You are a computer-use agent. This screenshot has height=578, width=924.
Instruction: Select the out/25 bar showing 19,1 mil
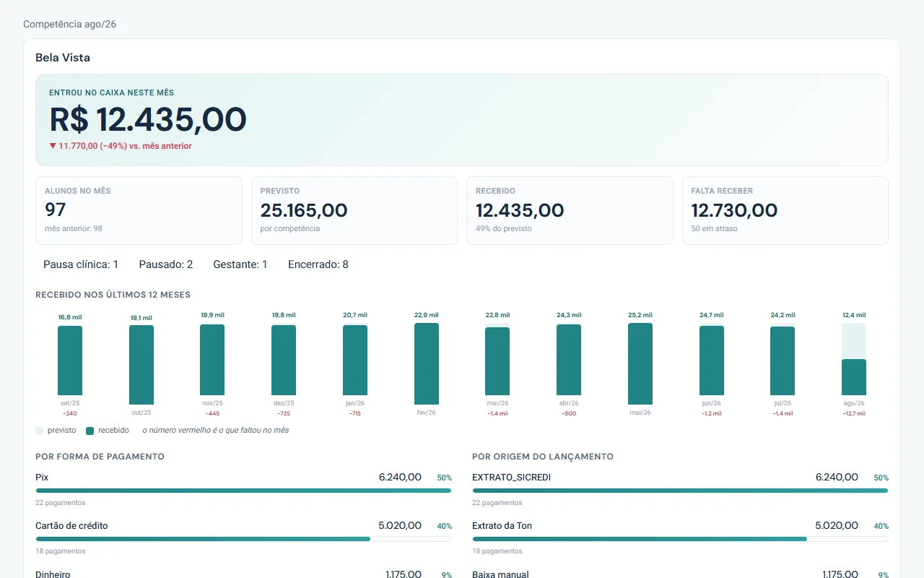[x=141, y=365]
